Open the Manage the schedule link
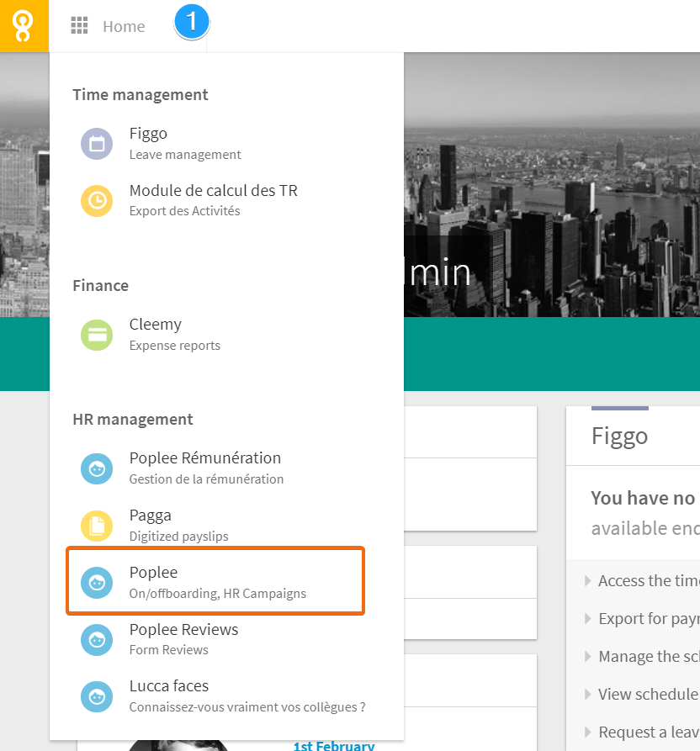 click(x=649, y=657)
